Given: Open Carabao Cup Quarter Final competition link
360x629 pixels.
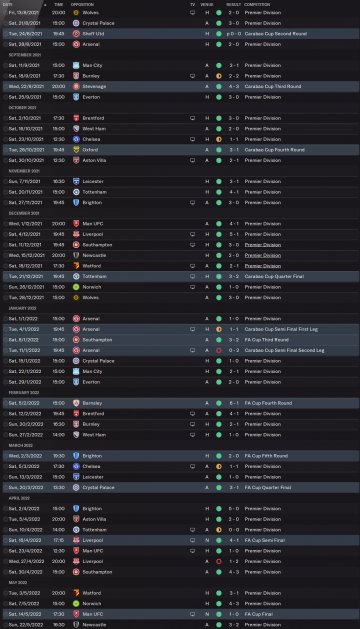Looking at the screenshot, I should [275, 276].
